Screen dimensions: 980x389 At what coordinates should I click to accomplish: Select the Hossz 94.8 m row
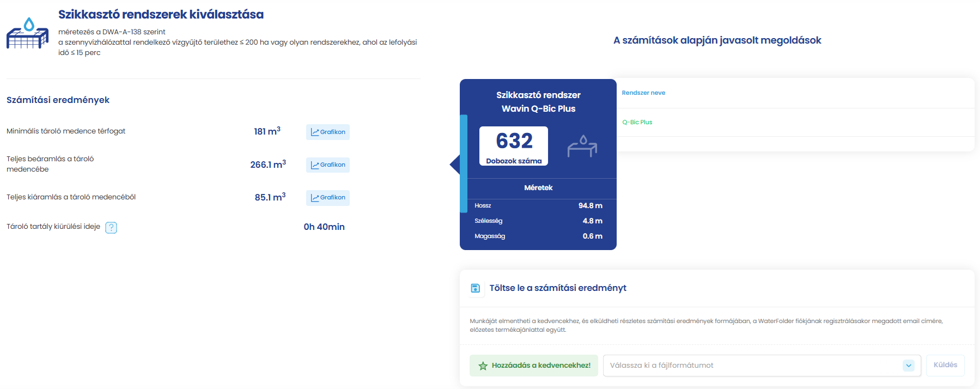coord(538,206)
